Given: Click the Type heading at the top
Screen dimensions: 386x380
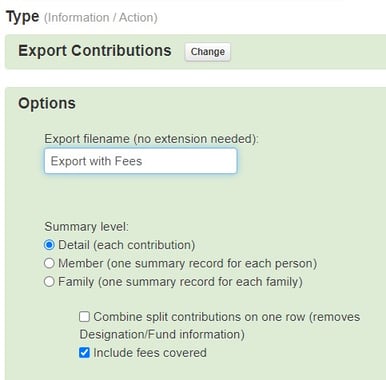Looking at the screenshot, I should point(23,17).
